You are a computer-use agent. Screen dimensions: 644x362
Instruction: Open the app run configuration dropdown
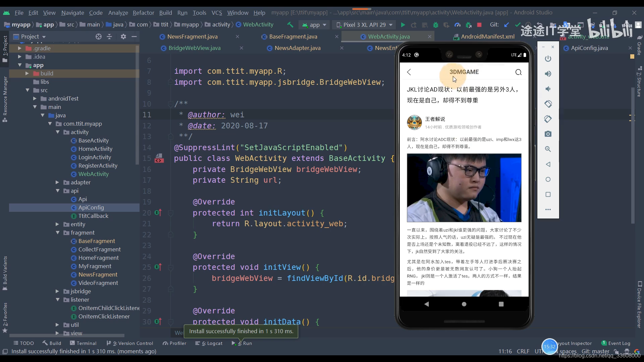[314, 25]
